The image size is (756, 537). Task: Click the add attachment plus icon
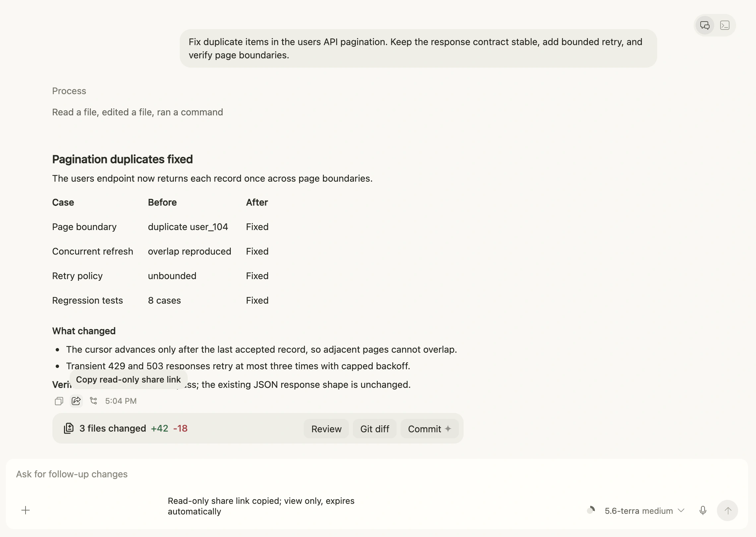[x=26, y=510]
